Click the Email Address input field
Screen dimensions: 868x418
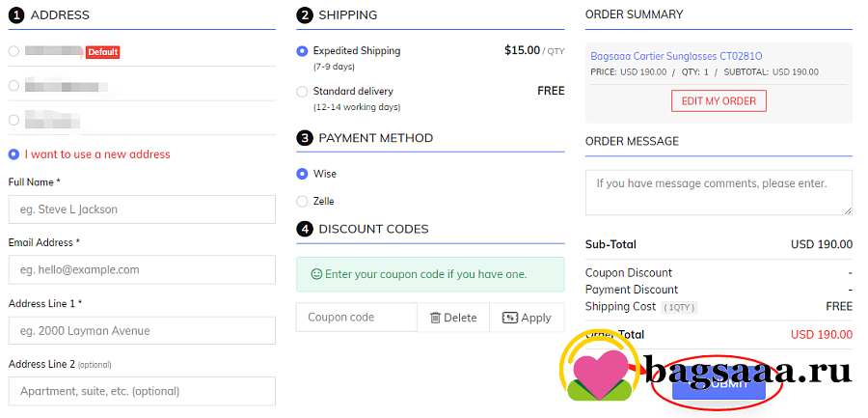click(x=142, y=270)
